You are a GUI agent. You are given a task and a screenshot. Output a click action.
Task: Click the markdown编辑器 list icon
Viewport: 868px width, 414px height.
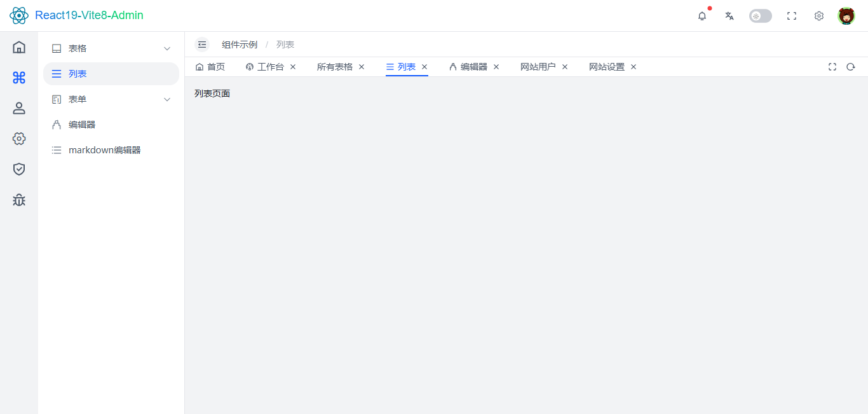57,150
